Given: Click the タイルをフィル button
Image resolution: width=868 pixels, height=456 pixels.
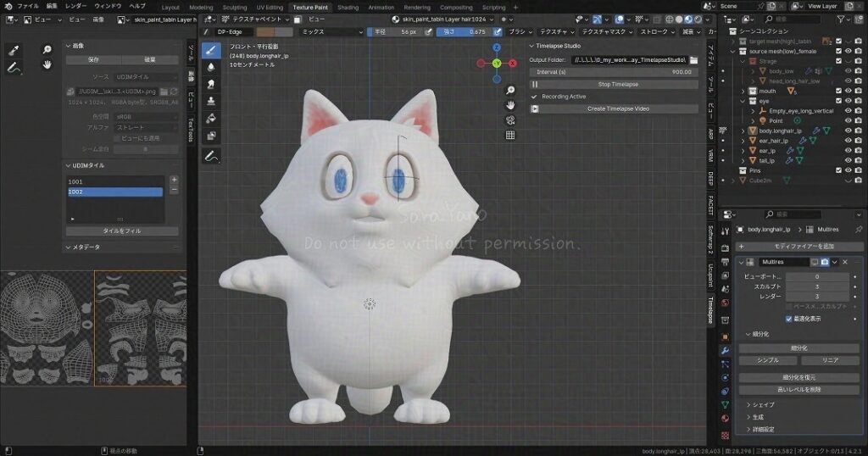Looking at the screenshot, I should (122, 231).
